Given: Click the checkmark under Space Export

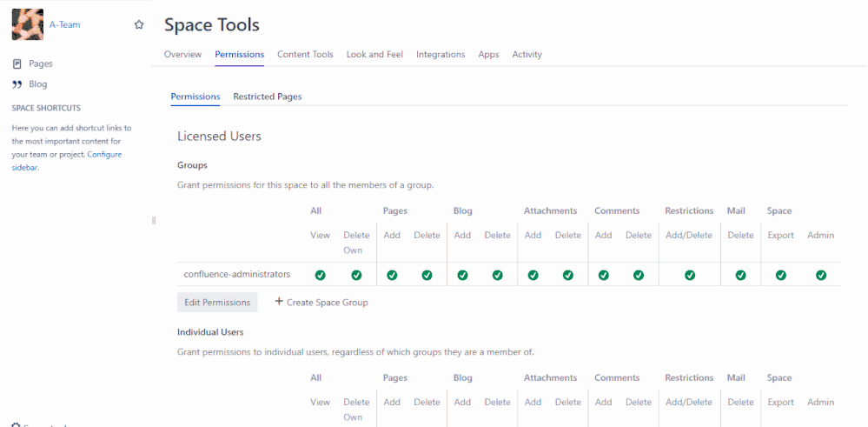Looking at the screenshot, I should point(781,275).
